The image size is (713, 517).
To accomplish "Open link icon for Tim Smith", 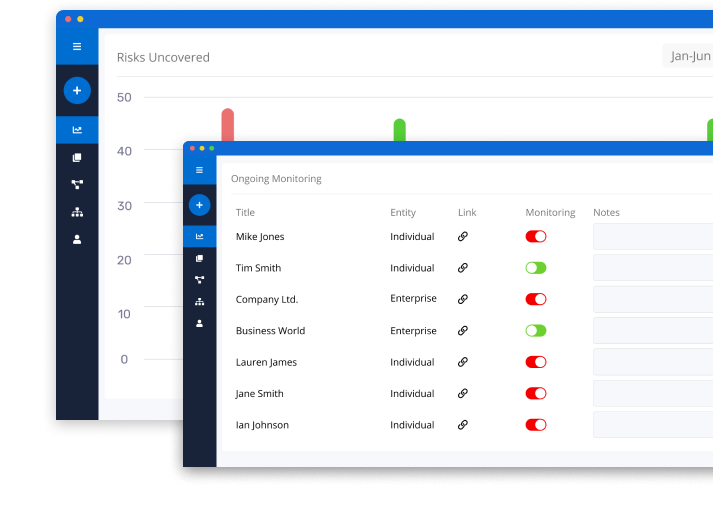I will click(x=463, y=268).
